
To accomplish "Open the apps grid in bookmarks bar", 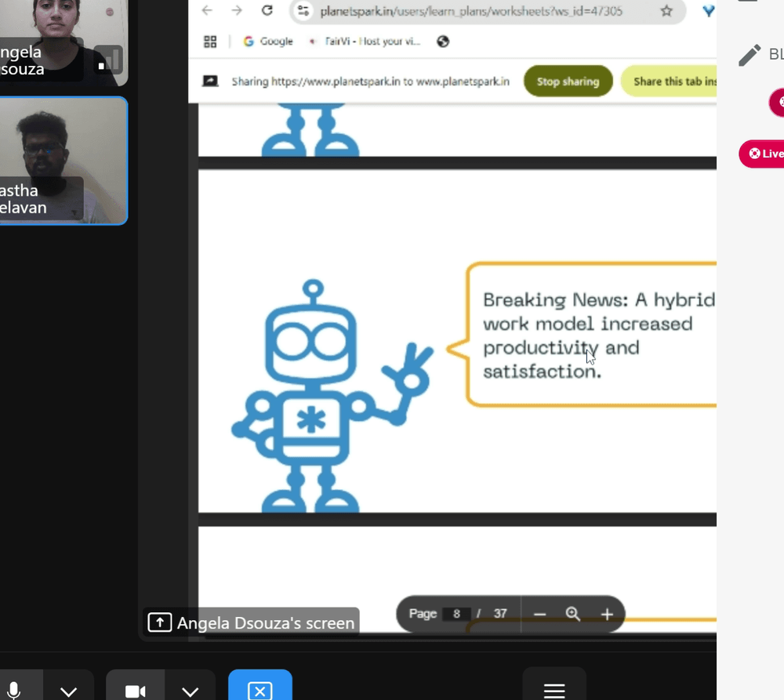I will point(210,42).
